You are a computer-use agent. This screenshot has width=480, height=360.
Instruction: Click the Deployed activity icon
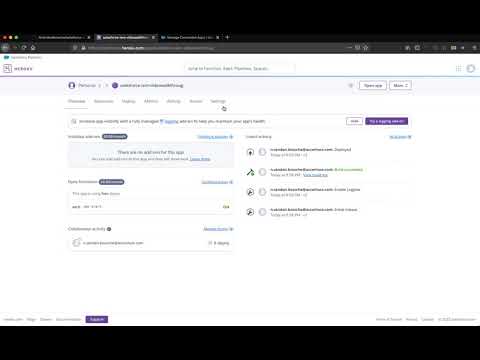point(250,152)
